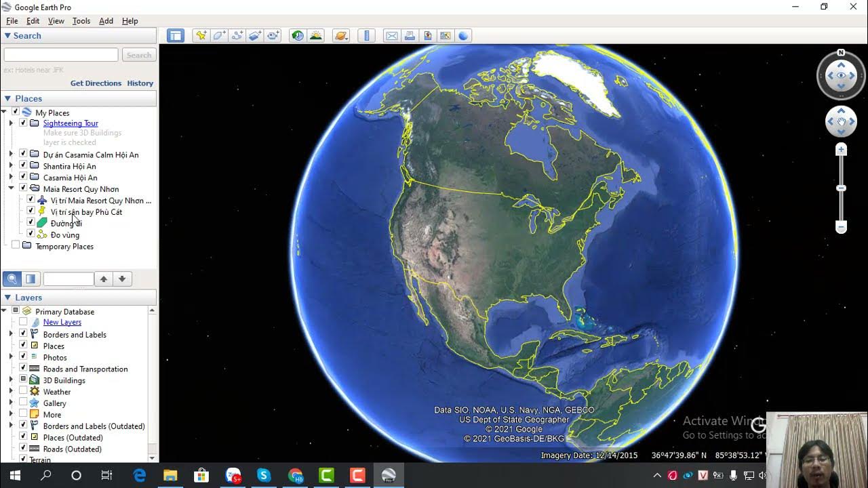Expand the Casamia Hội An folder
The width and height of the screenshot is (868, 488).
11,178
